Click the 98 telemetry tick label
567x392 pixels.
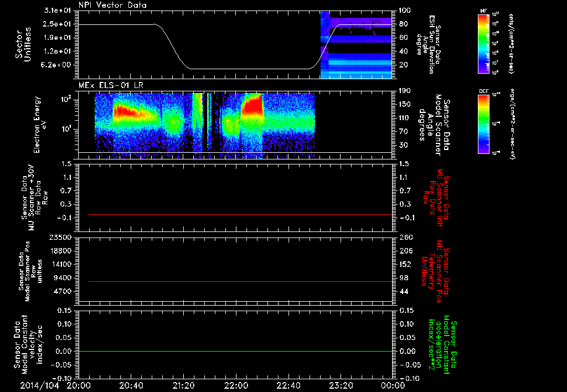click(x=404, y=278)
